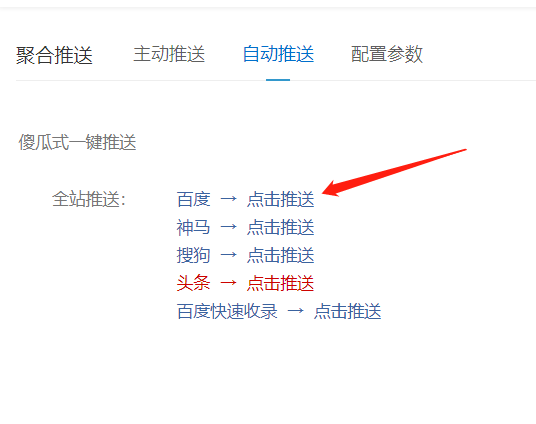The width and height of the screenshot is (536, 424).
Task: Go to the 配置参数 tab
Action: tap(387, 54)
